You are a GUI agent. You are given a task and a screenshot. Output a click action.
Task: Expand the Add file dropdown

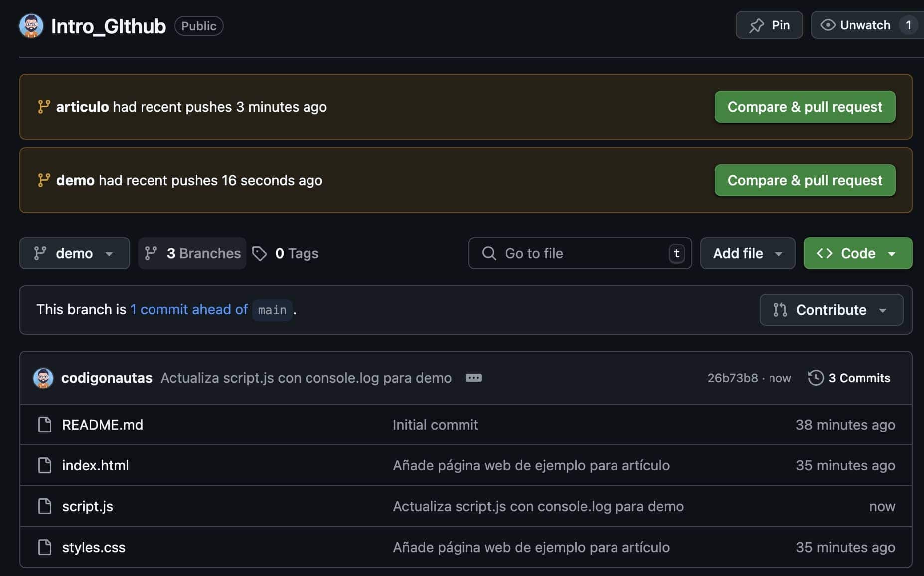[x=747, y=253]
